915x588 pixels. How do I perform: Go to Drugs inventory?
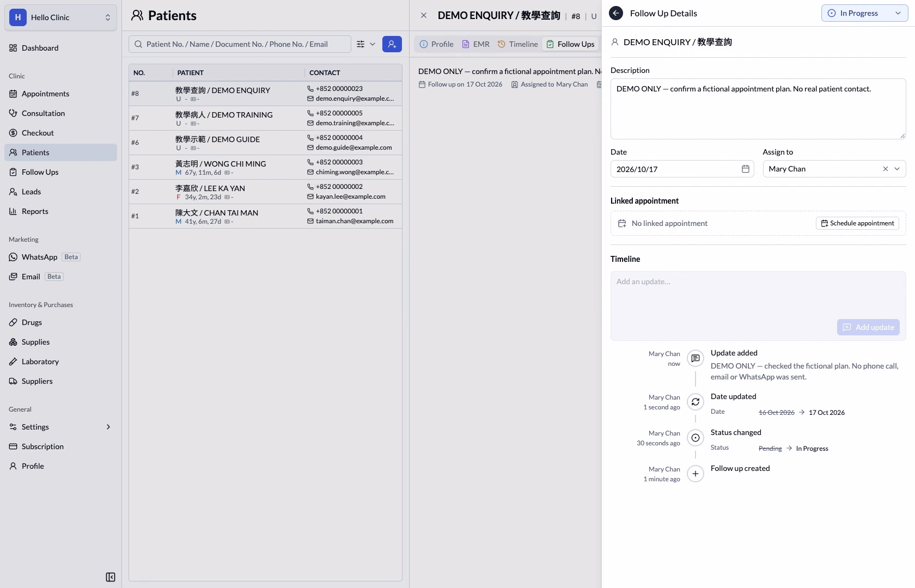[x=60, y=322]
